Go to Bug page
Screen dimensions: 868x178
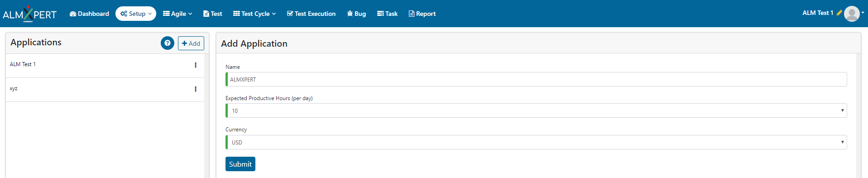click(x=356, y=14)
